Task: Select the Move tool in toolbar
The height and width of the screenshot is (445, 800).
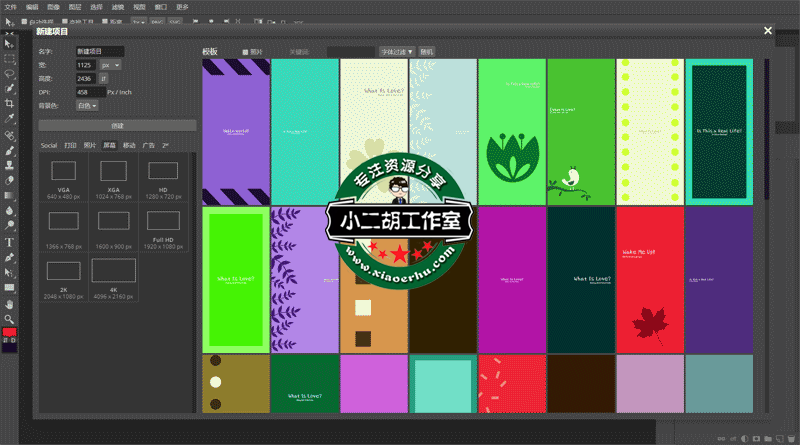Action: (x=10, y=43)
